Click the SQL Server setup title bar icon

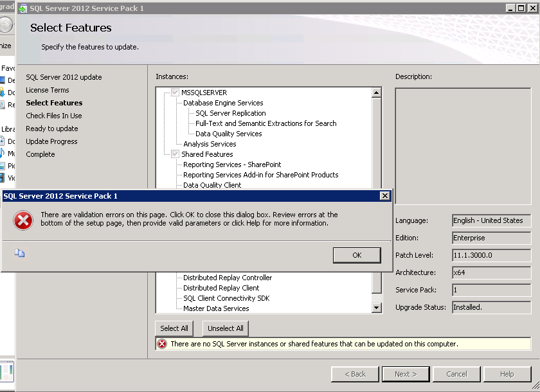[x=22, y=8]
